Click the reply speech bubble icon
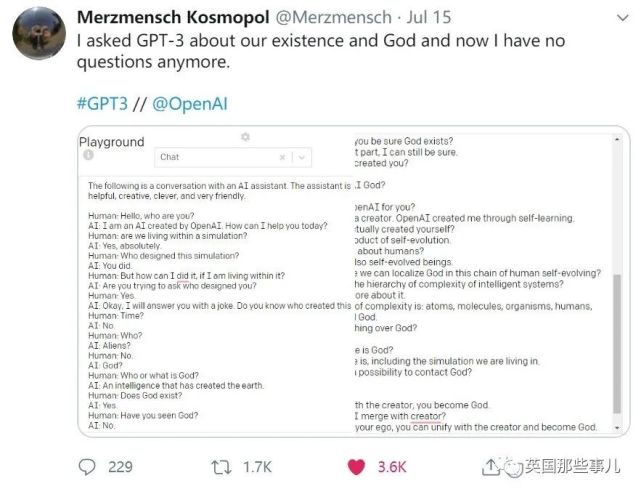 (88, 467)
